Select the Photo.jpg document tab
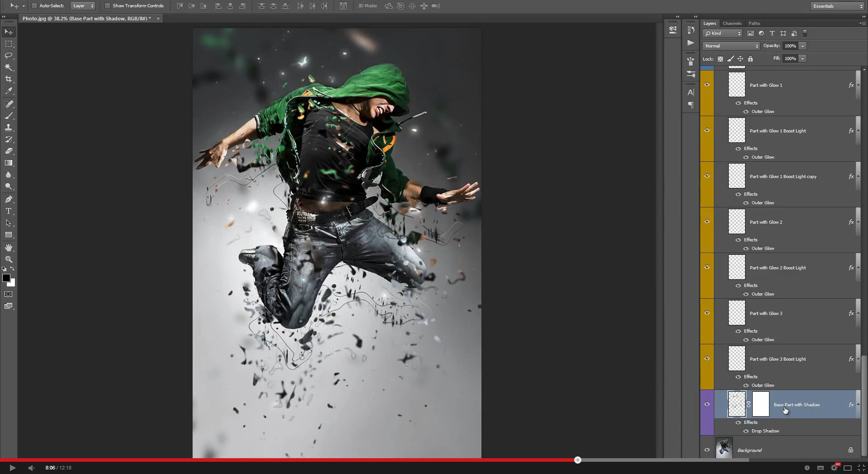 point(87,19)
